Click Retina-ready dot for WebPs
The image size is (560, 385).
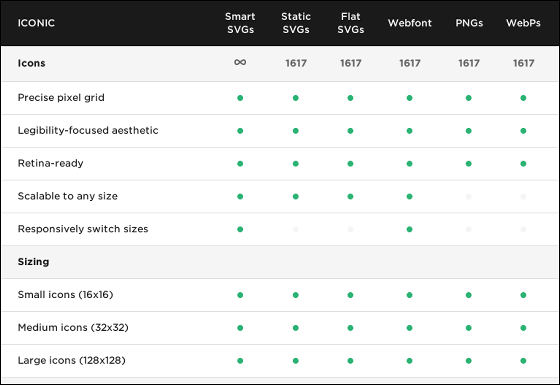coord(523,164)
